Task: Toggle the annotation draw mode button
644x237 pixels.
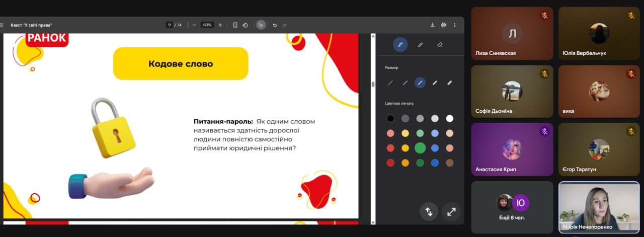Action: (261, 25)
